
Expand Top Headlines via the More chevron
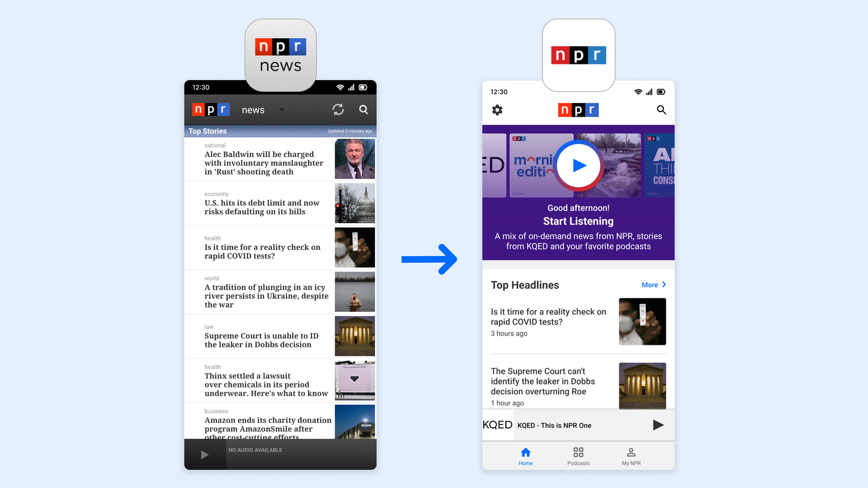pyautogui.click(x=665, y=285)
